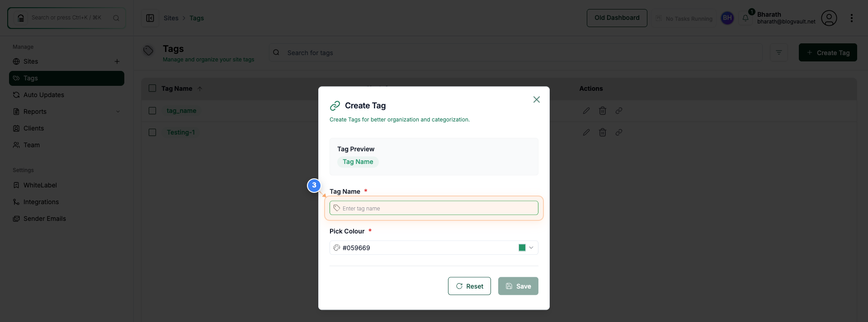868x322 pixels.
Task: Select Tags in the sidebar
Action: tap(66, 78)
